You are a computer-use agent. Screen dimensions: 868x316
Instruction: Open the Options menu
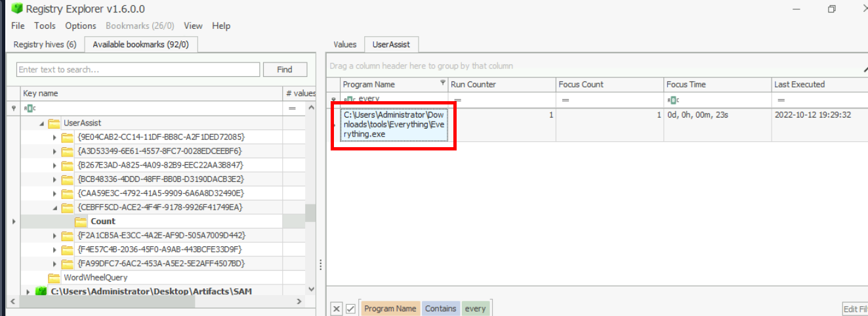(x=81, y=26)
